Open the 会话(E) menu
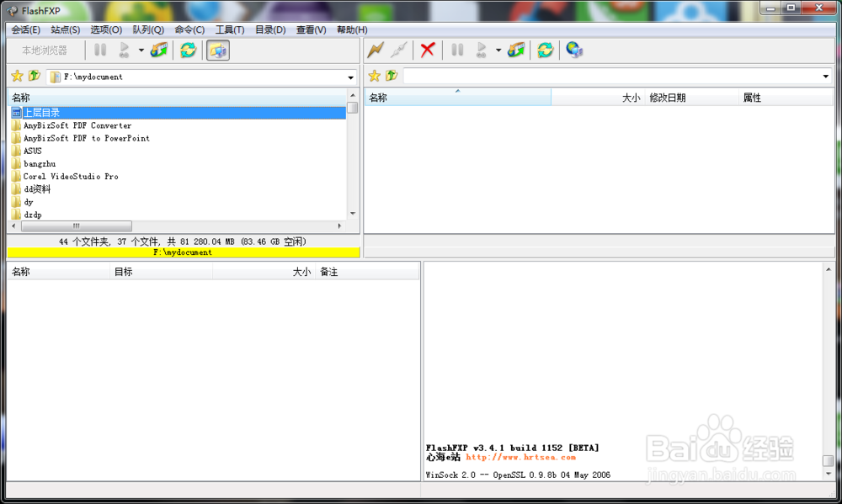This screenshot has height=504, width=842. 26,30
